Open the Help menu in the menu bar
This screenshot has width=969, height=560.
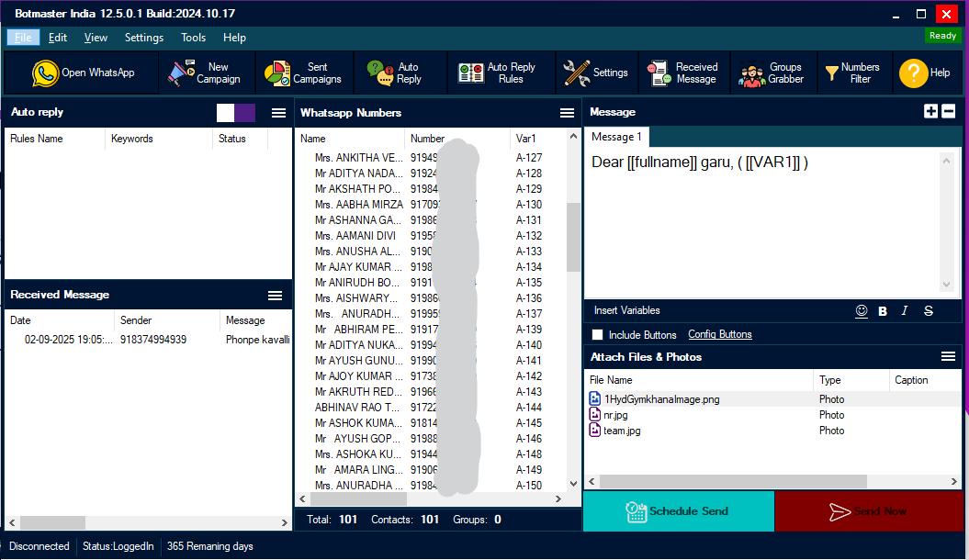(x=234, y=38)
